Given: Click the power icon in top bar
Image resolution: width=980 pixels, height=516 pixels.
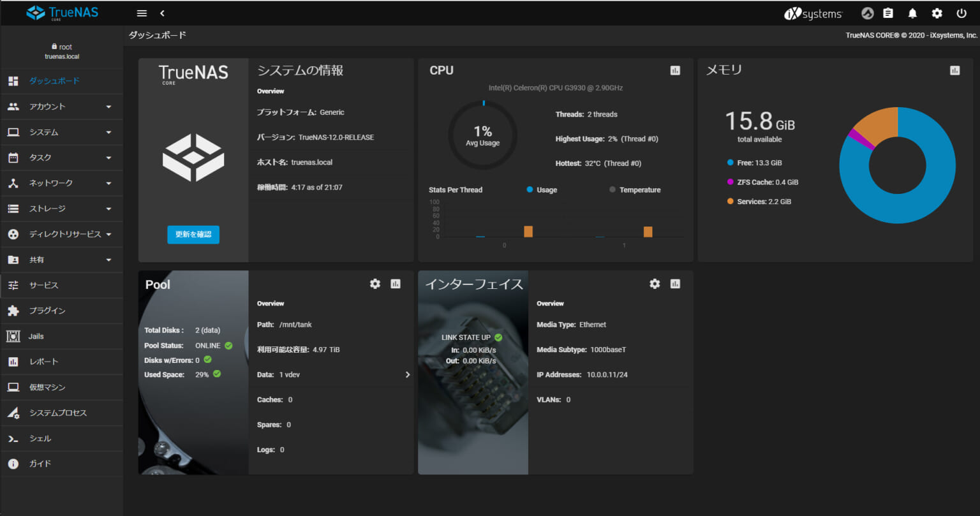Looking at the screenshot, I should [961, 13].
